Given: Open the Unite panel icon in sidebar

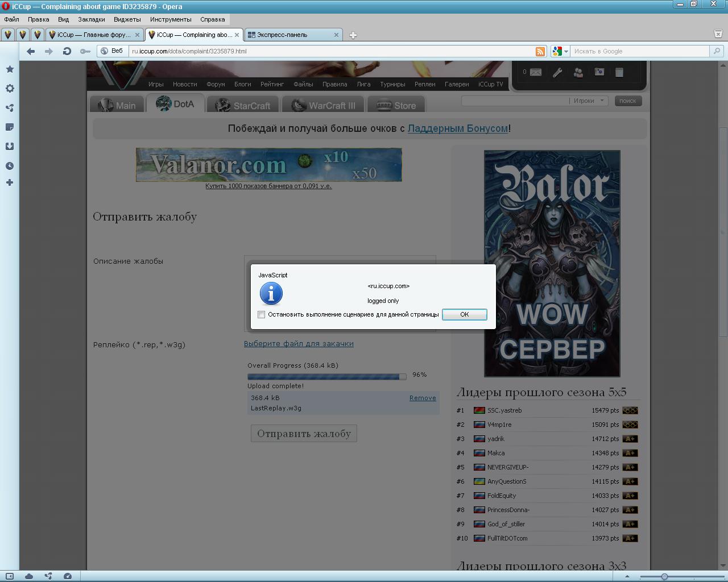Looking at the screenshot, I should point(10,108).
